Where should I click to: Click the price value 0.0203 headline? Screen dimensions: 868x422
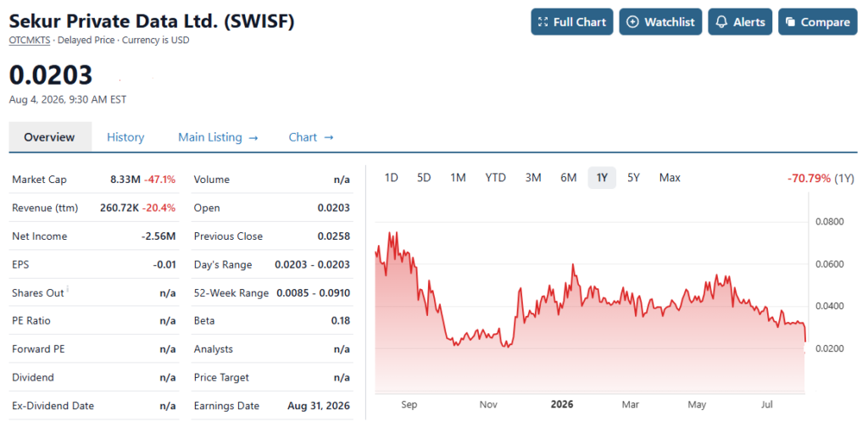click(x=51, y=75)
